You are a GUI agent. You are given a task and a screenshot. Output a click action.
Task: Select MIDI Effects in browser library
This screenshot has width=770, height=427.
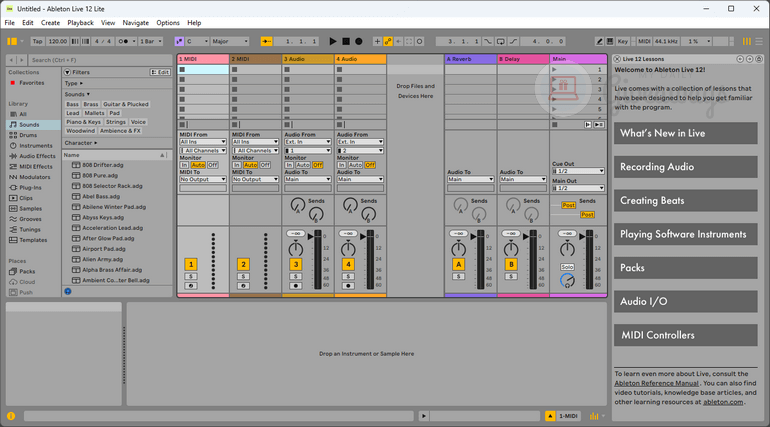coord(36,166)
